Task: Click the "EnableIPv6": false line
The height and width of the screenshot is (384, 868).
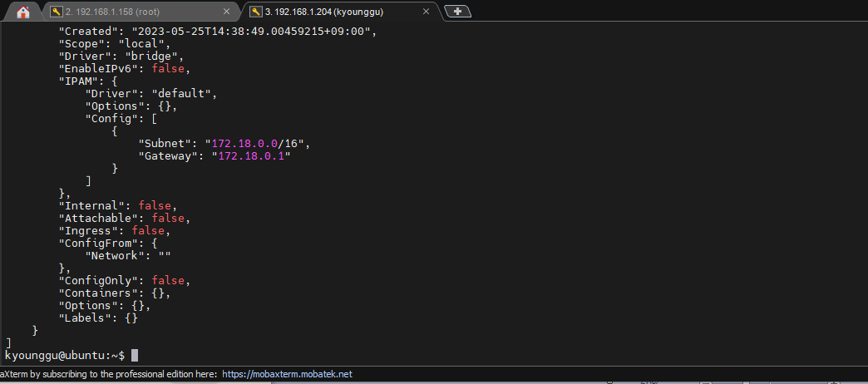Action: [x=125, y=69]
